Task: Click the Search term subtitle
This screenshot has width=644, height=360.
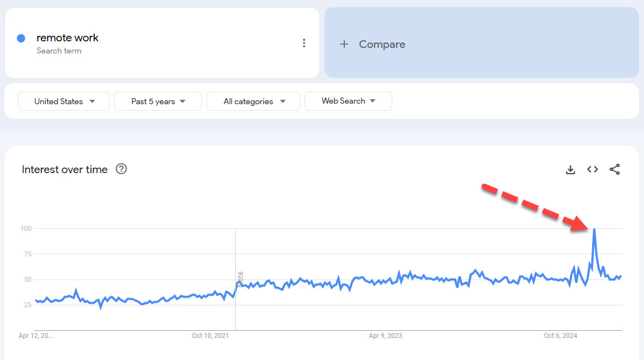Action: (59, 51)
